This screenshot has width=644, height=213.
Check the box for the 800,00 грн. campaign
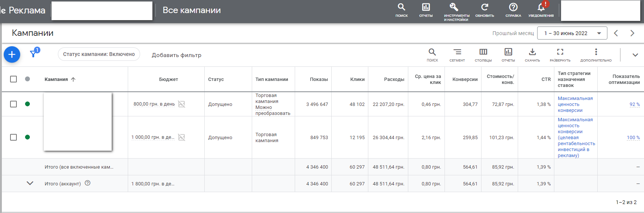pos(13,104)
